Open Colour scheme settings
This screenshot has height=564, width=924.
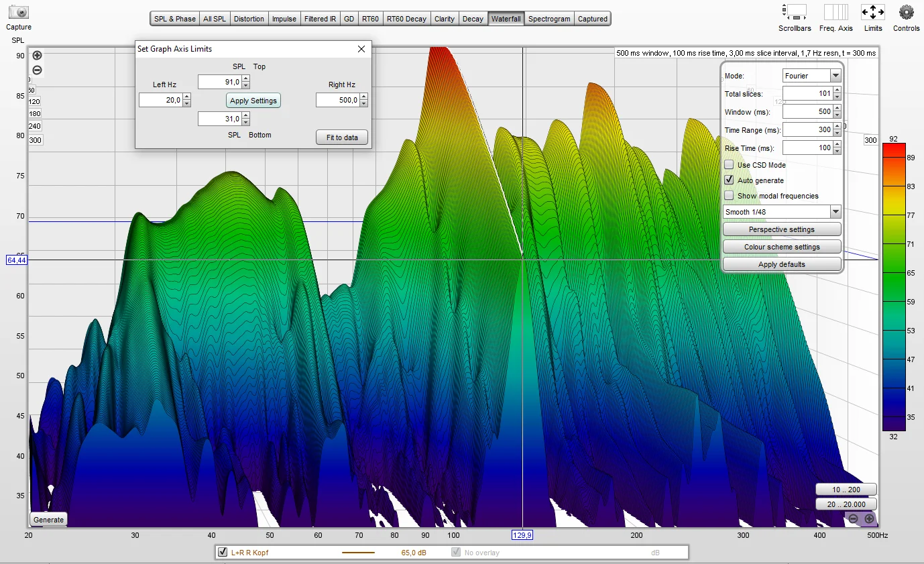[x=782, y=247]
